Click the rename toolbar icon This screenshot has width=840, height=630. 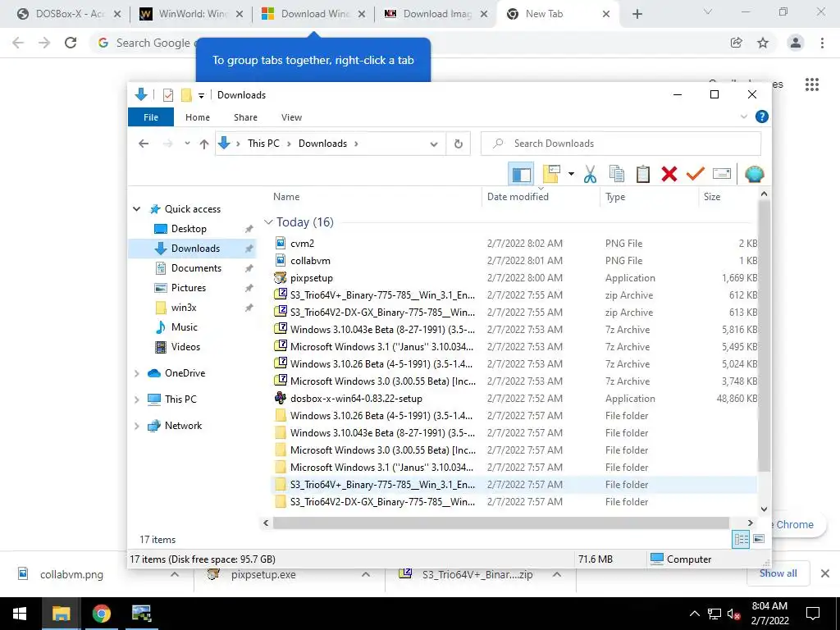pos(722,174)
